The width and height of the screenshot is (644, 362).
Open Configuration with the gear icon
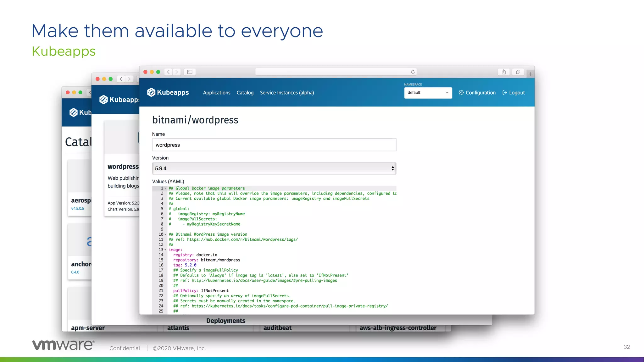pyautogui.click(x=477, y=93)
